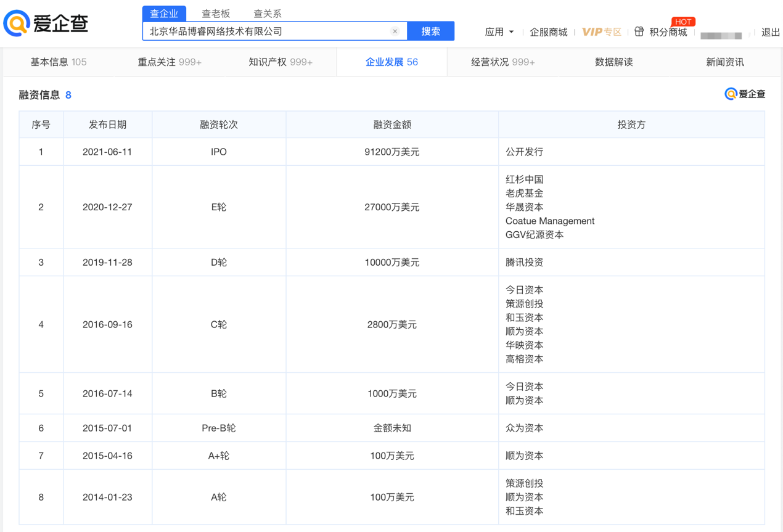The image size is (783, 532).
Task: Click the gift icon beside 积分商城
Action: (639, 31)
